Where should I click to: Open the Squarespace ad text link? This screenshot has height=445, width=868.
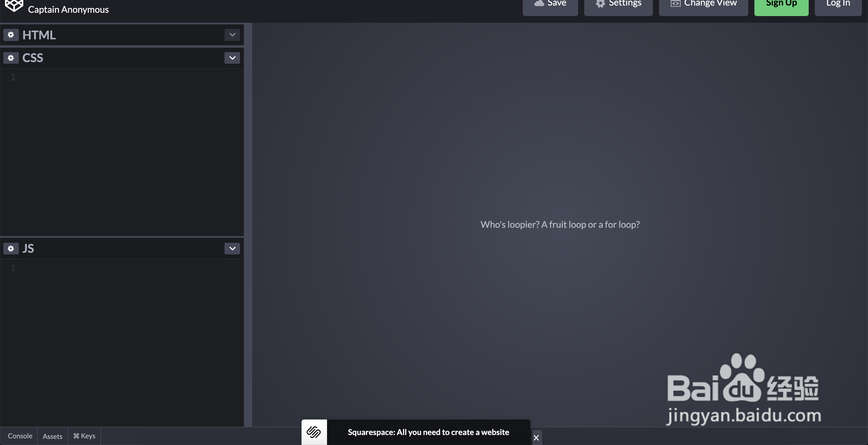pyautogui.click(x=428, y=432)
